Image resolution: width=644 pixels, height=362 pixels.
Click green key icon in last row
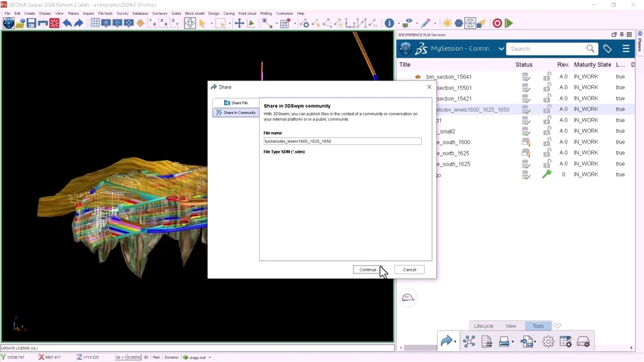(547, 174)
